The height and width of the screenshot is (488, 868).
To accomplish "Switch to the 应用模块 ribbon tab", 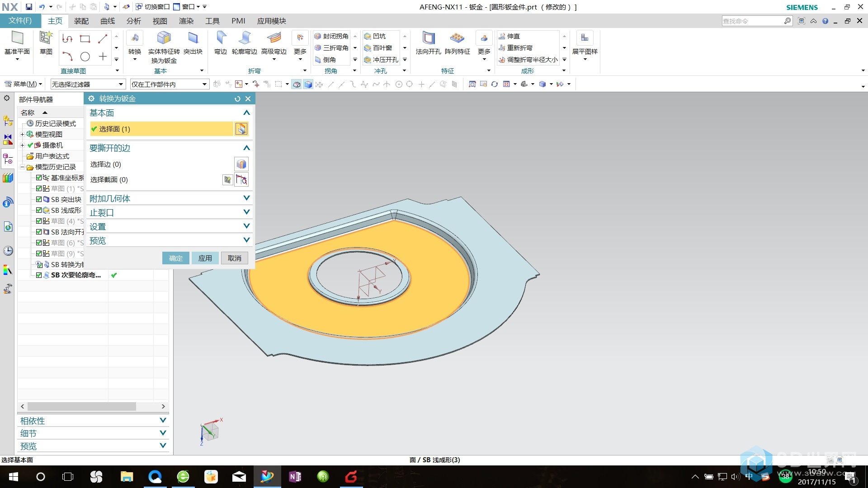I will 271,21.
